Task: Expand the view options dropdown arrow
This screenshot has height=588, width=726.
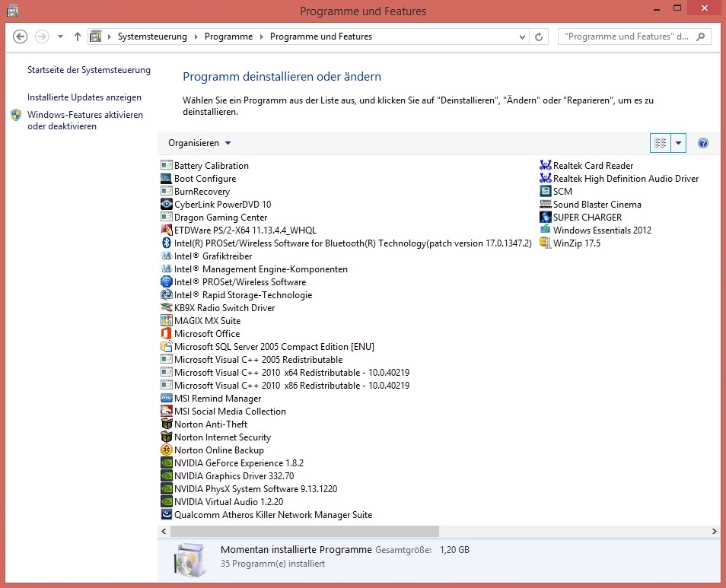Action: point(678,143)
